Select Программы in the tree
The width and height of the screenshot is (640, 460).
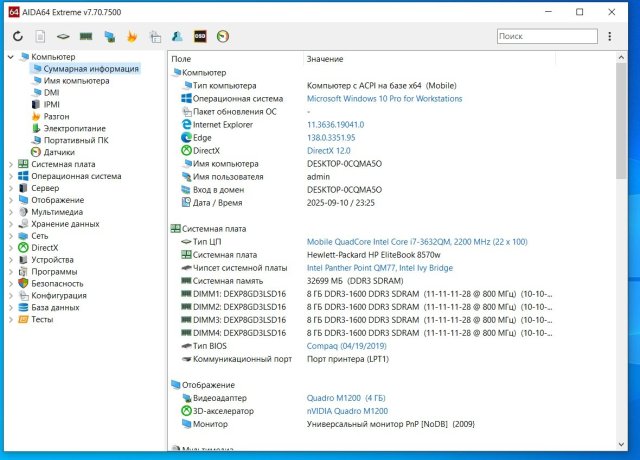click(x=54, y=272)
